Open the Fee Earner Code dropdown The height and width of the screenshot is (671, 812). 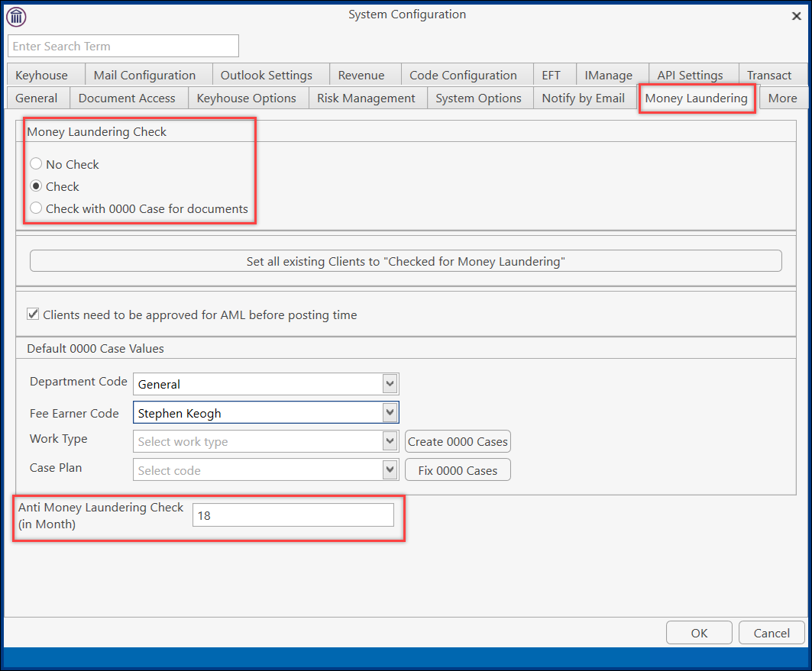pyautogui.click(x=390, y=413)
